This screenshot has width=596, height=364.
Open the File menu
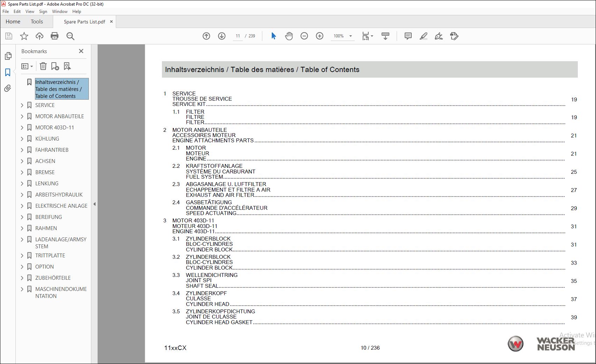(6, 12)
